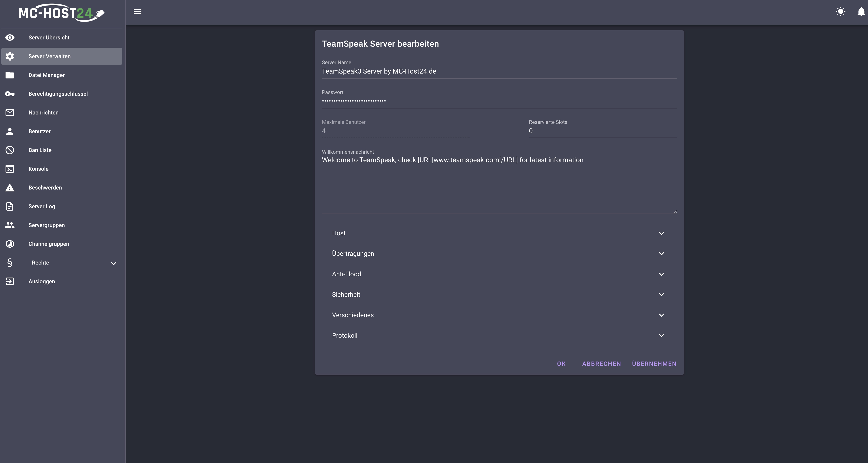Open Nachrichten menu item
This screenshot has height=463, width=868.
pos(62,113)
